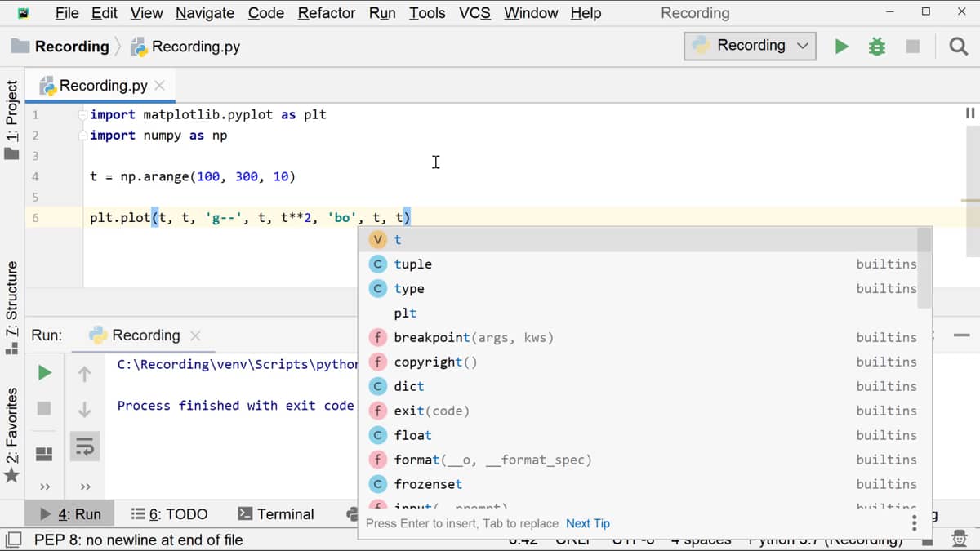The height and width of the screenshot is (551, 980).
Task: Open the Terminal tool window tab
Action: pos(276,514)
